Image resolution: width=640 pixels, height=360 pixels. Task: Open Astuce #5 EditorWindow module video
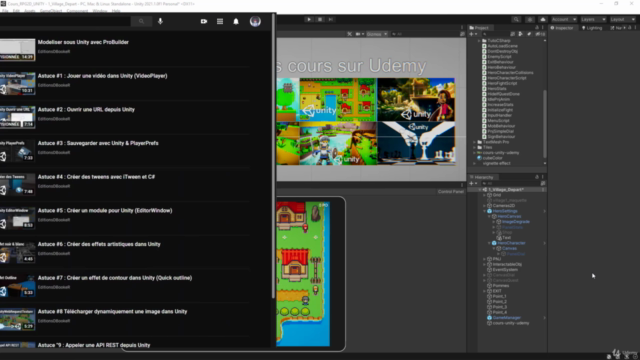105,211
